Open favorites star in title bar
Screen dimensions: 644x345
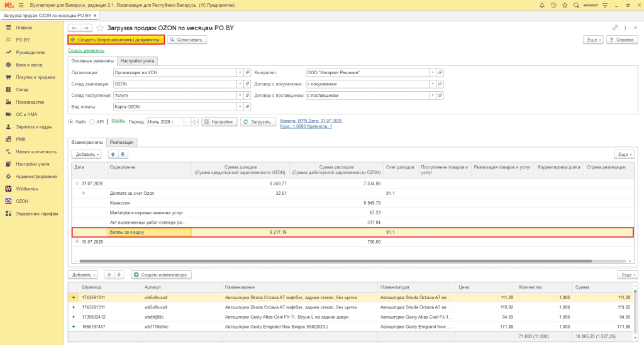[x=565, y=5]
